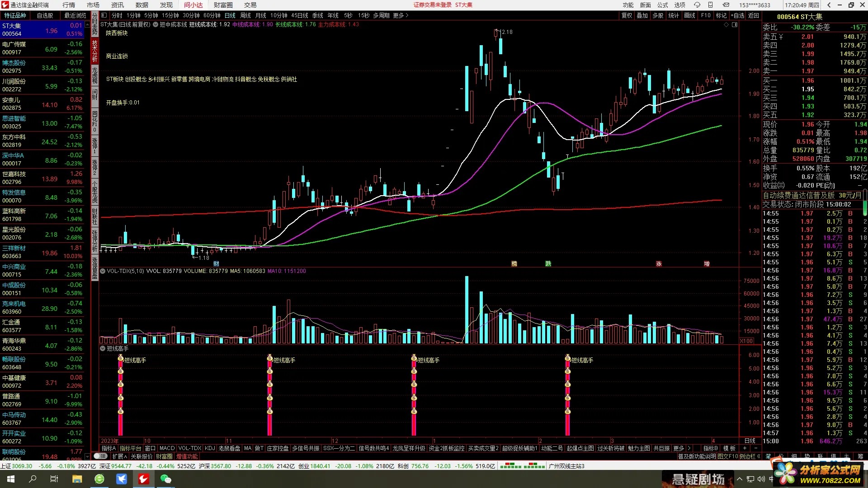
Task: Collapse the 侧边栏 sidebar
Action: click(x=750, y=456)
